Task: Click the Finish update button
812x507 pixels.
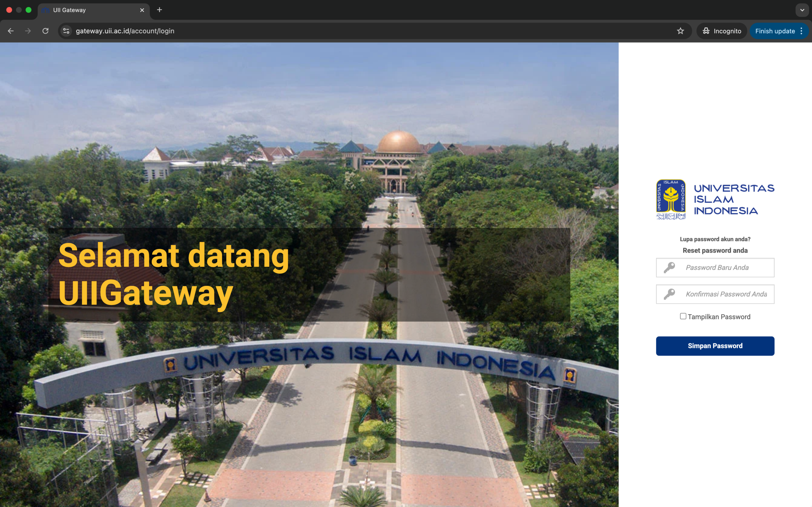Action: [775, 31]
